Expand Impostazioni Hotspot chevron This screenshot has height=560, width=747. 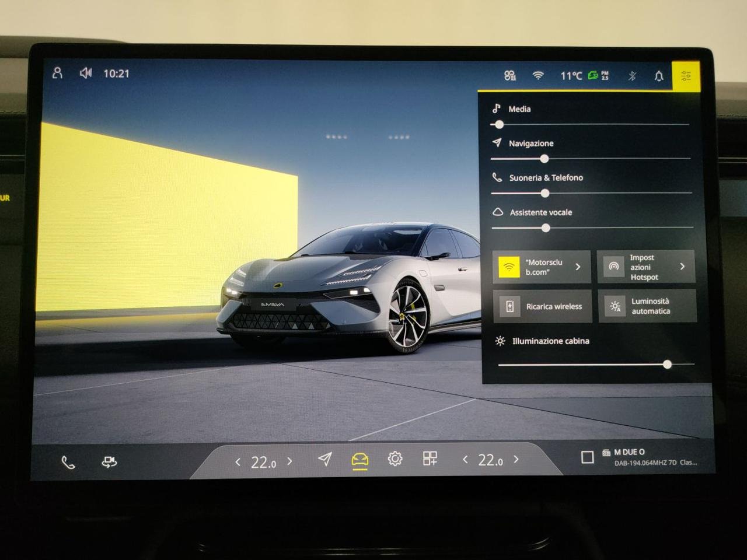(x=682, y=266)
